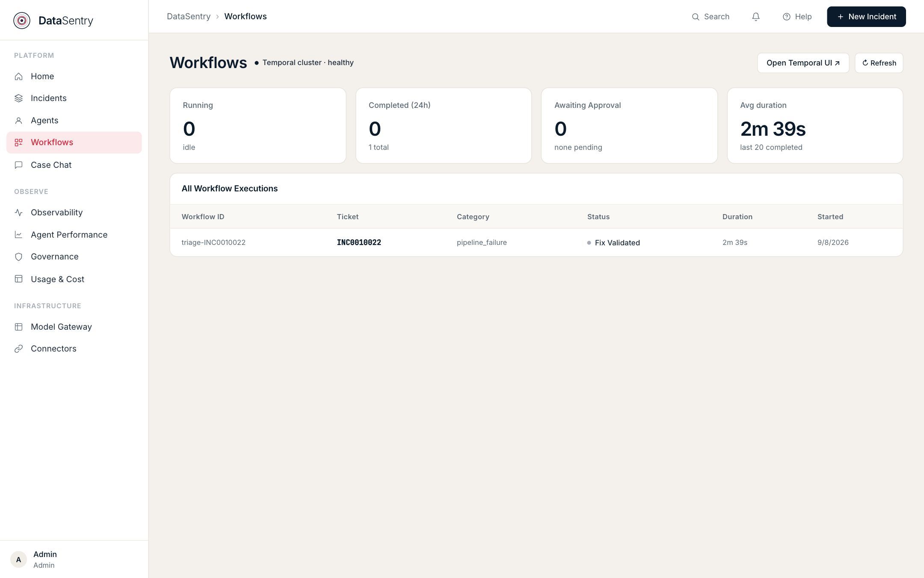Click the Case Chat bubble icon
The image size is (924, 578).
pyautogui.click(x=18, y=165)
